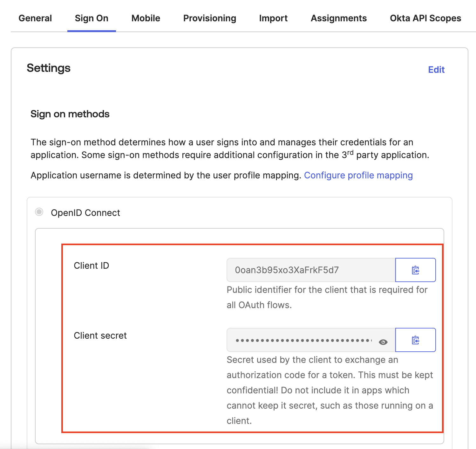Image resolution: width=476 pixels, height=449 pixels.
Task: Switch to the Import tab
Action: pyautogui.click(x=273, y=18)
